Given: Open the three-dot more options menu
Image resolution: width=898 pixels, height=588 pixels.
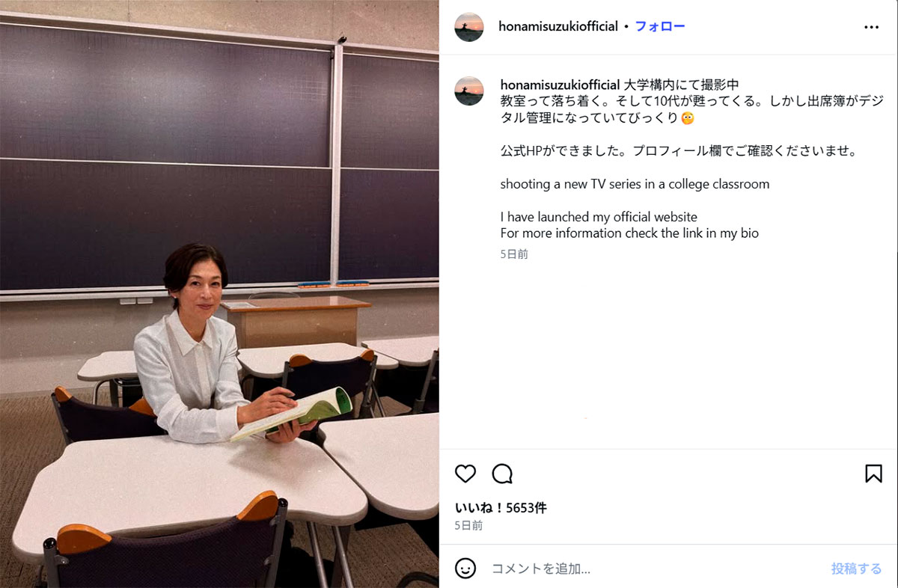Looking at the screenshot, I should [871, 27].
